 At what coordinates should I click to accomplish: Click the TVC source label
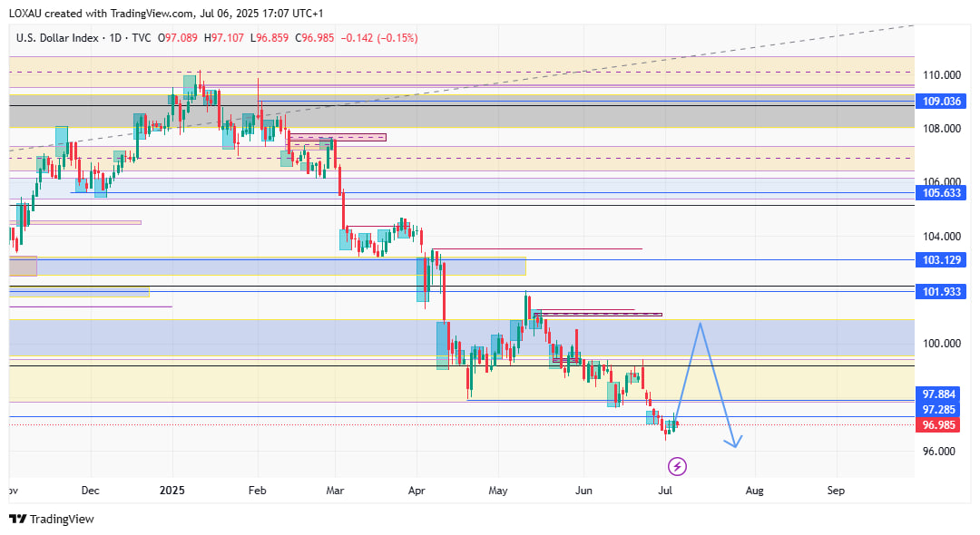(142, 38)
